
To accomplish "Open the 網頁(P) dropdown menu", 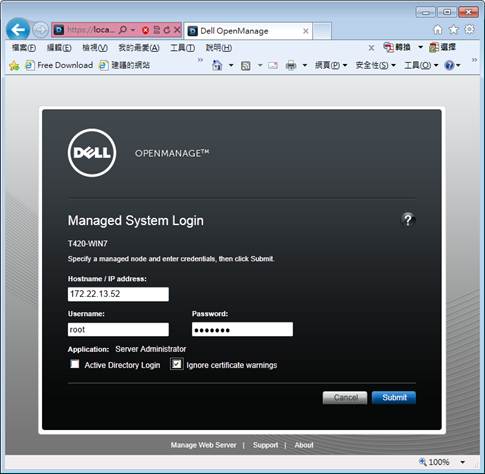I will click(x=331, y=65).
